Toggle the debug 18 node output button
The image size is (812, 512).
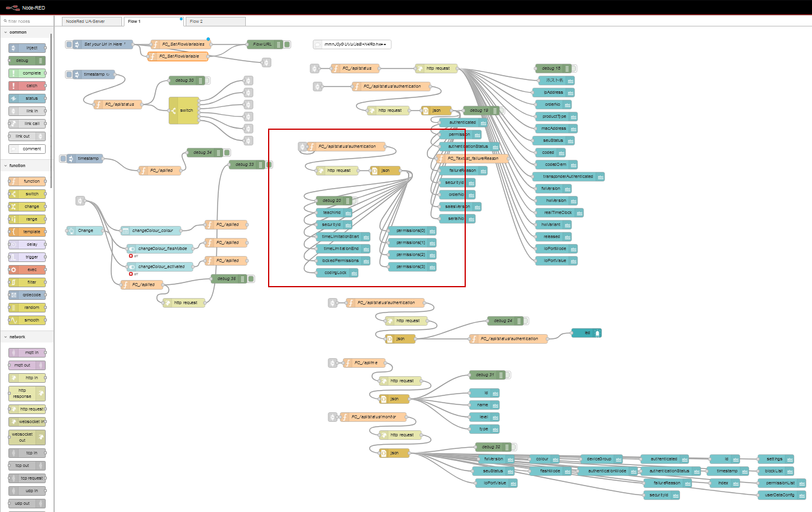574,69
